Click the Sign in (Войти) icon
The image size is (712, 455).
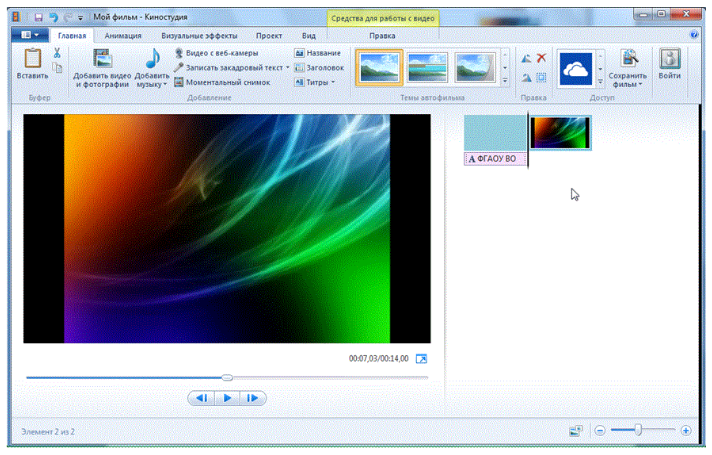[x=670, y=59]
